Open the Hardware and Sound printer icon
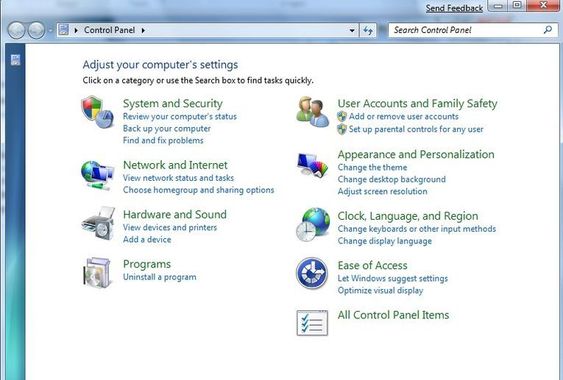Image resolution: width=563 pixels, height=380 pixels. click(98, 223)
